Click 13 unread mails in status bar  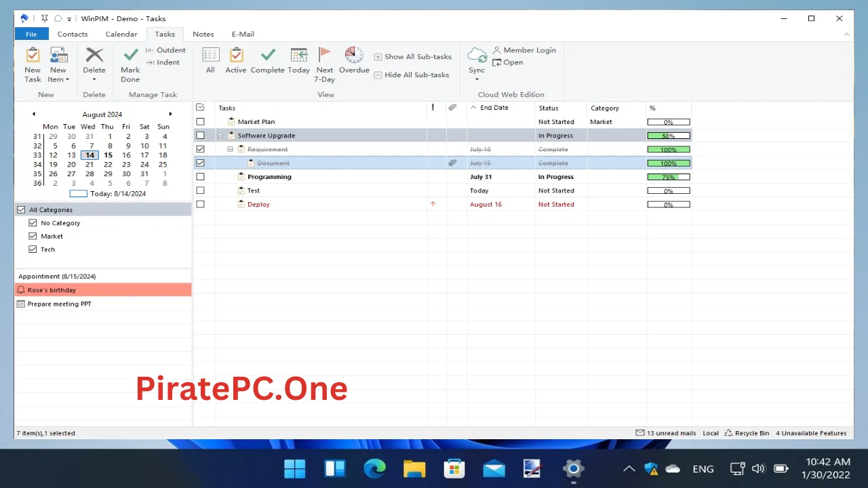click(666, 433)
